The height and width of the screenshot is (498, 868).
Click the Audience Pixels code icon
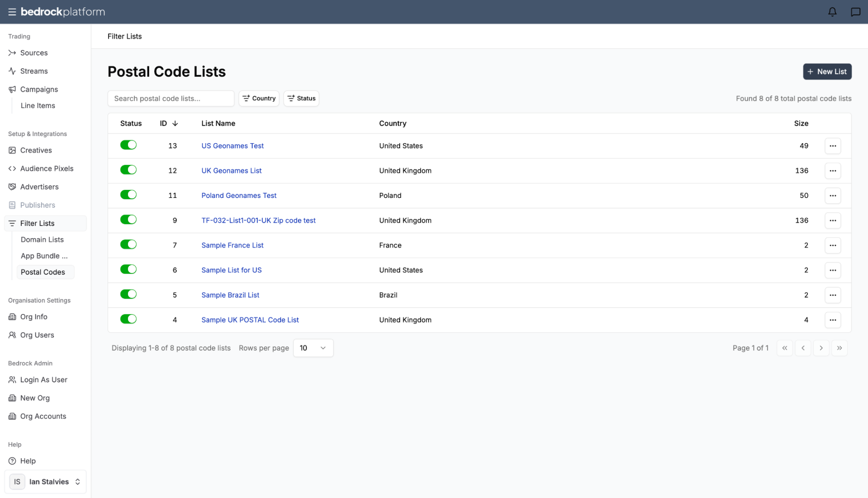click(12, 169)
